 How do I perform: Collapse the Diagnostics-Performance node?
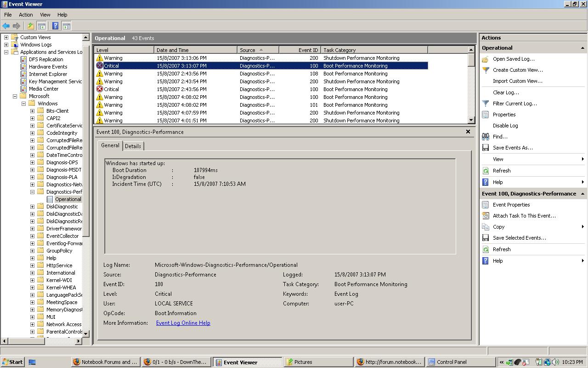[32, 192]
